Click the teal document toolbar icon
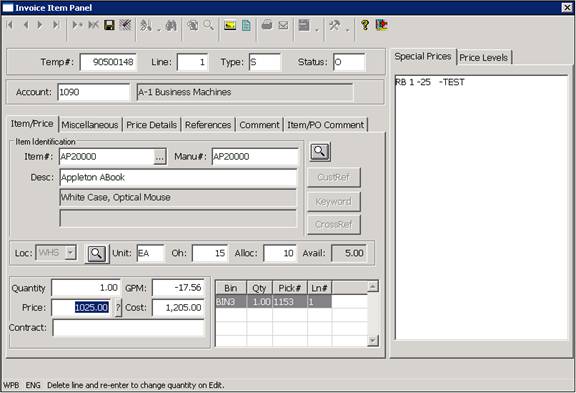The image size is (576, 393). point(246,25)
